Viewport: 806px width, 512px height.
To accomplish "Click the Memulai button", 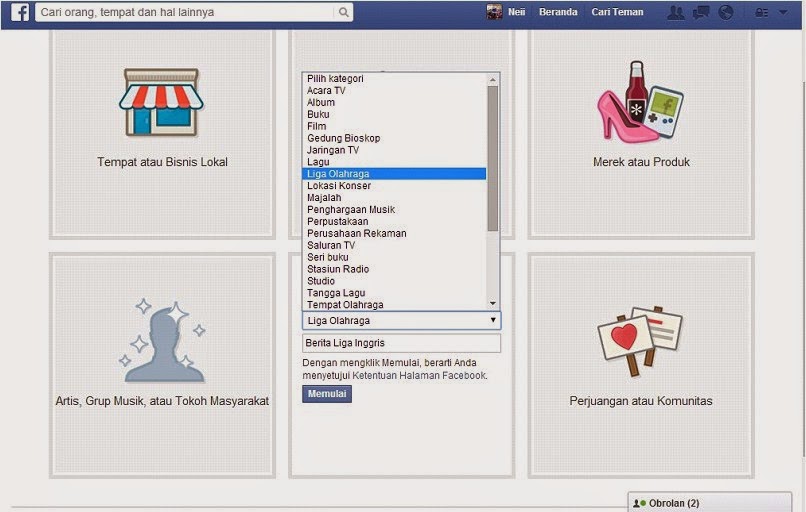I will coord(327,394).
